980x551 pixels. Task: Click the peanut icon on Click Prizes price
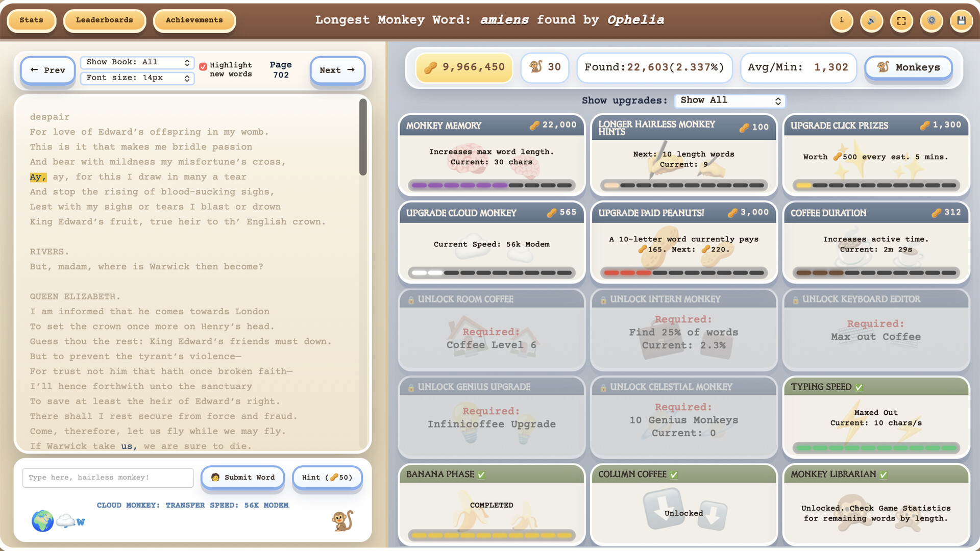[925, 126]
